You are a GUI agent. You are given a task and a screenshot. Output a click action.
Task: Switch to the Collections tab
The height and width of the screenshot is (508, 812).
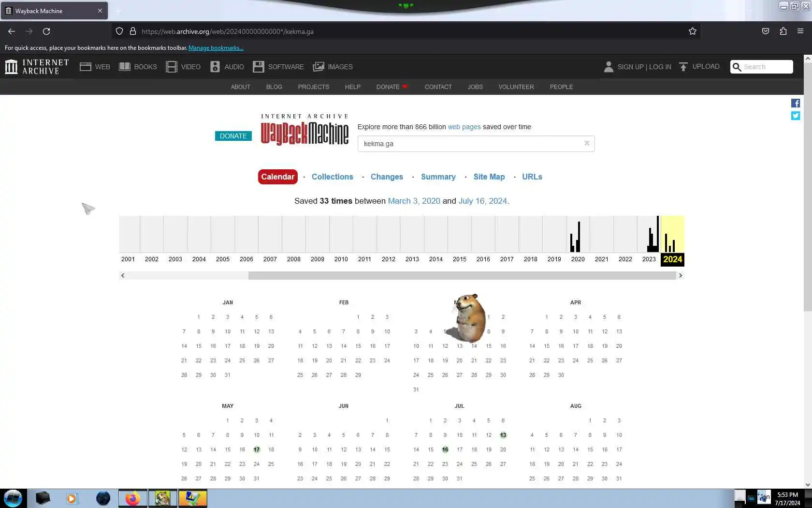click(332, 177)
